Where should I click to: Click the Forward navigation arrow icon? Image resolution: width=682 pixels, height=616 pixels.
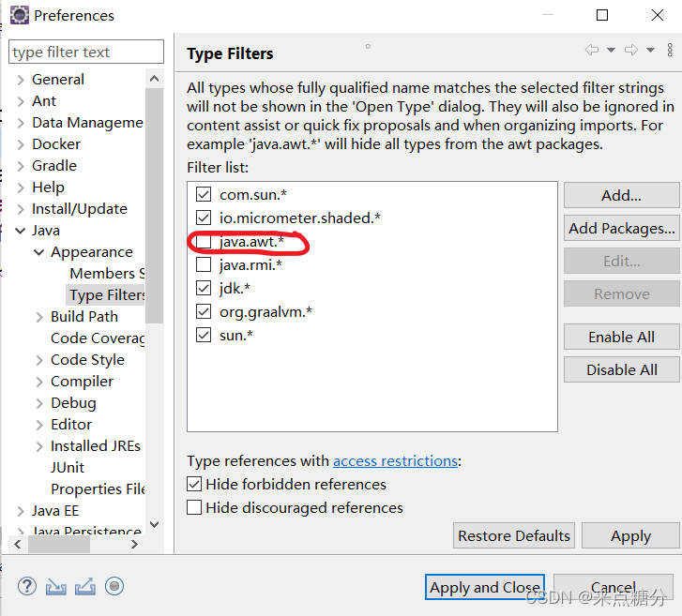coord(631,50)
